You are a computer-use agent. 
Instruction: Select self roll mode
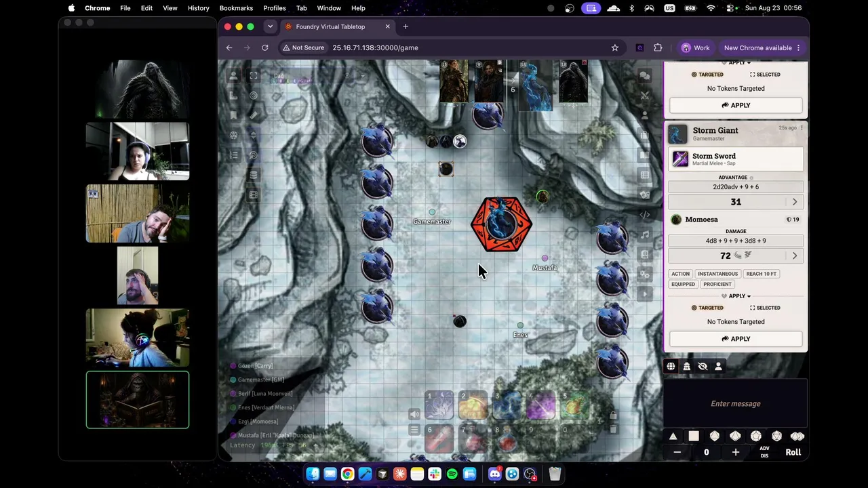click(x=718, y=367)
